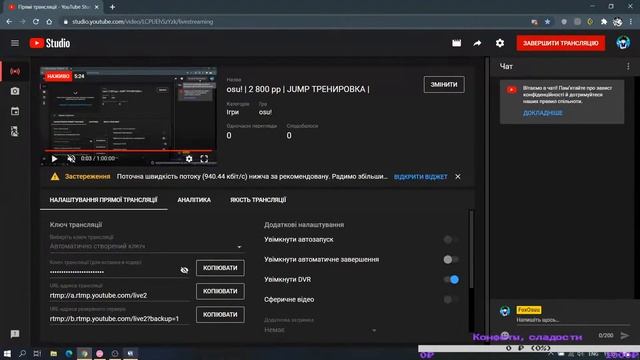The height and width of the screenshot is (360, 640).
Task: Click the preview player progress bar
Action: click(128, 151)
